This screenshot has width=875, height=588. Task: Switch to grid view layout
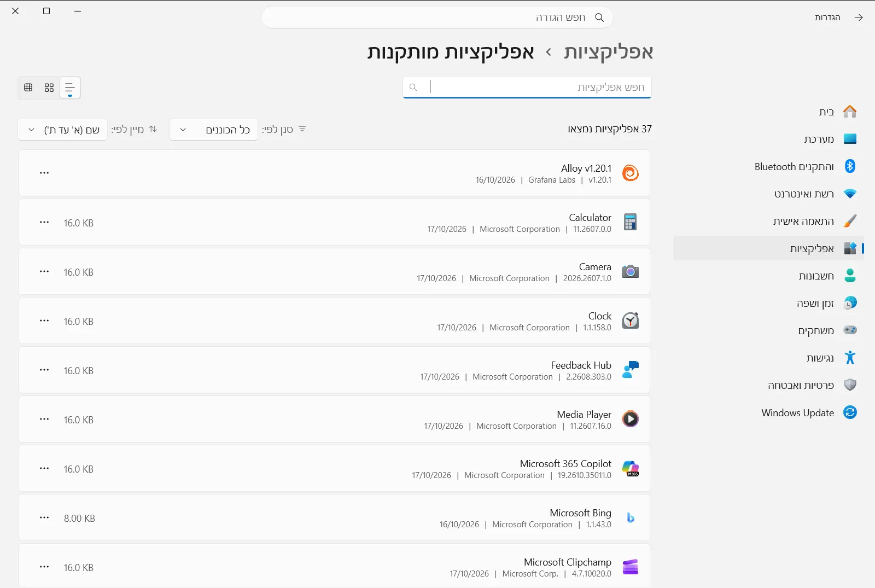tap(49, 88)
